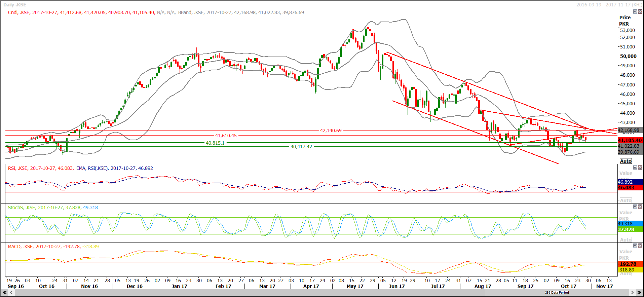The height and width of the screenshot is (297, 644).
Task: Select the 40,815.1 green support level label
Action: [215, 143]
